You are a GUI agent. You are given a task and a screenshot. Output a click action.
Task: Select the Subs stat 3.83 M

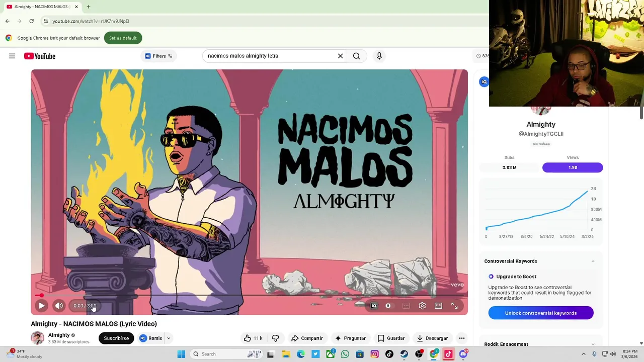(x=509, y=167)
